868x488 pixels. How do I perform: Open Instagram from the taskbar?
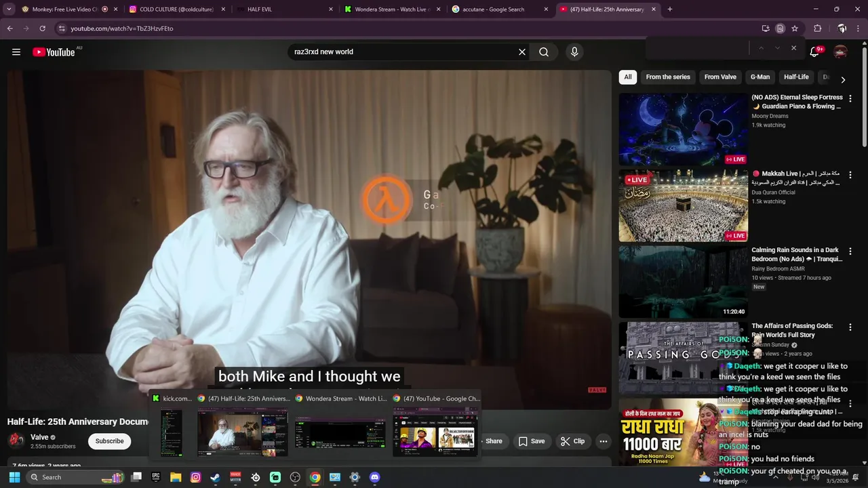pos(195,477)
